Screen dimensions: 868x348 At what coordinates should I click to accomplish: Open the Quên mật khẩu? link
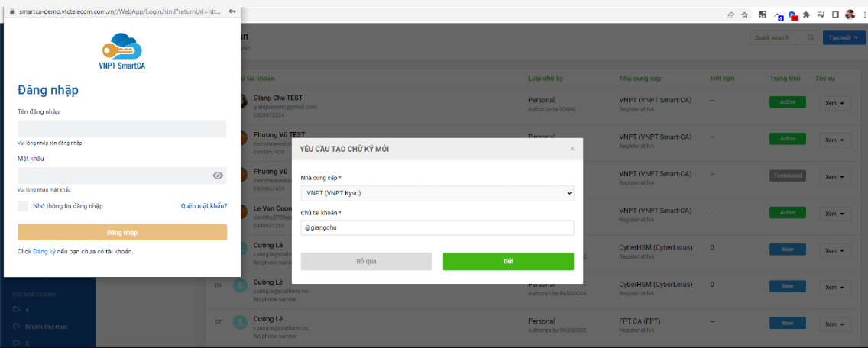tap(204, 206)
